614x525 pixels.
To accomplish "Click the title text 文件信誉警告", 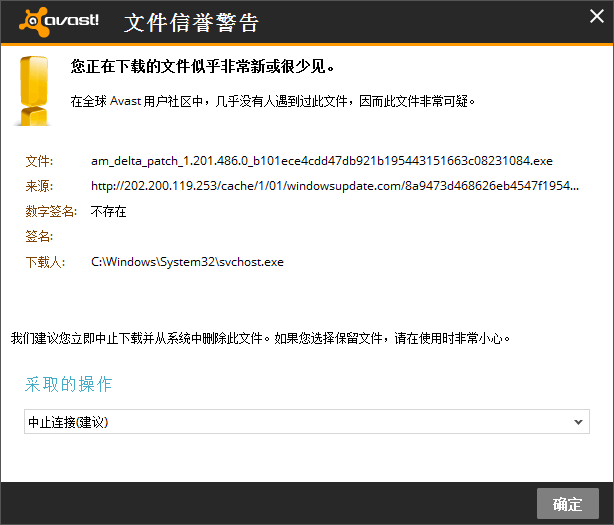I will click(191, 22).
